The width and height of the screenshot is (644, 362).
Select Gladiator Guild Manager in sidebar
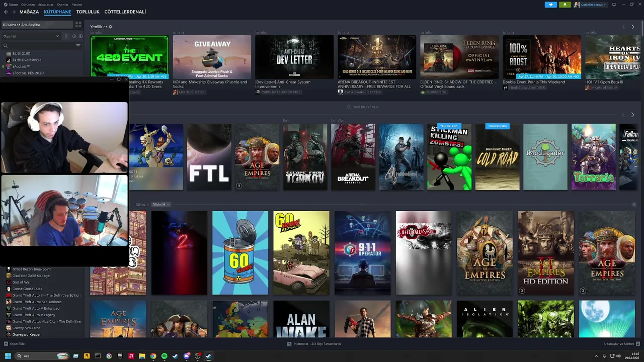[31, 276]
